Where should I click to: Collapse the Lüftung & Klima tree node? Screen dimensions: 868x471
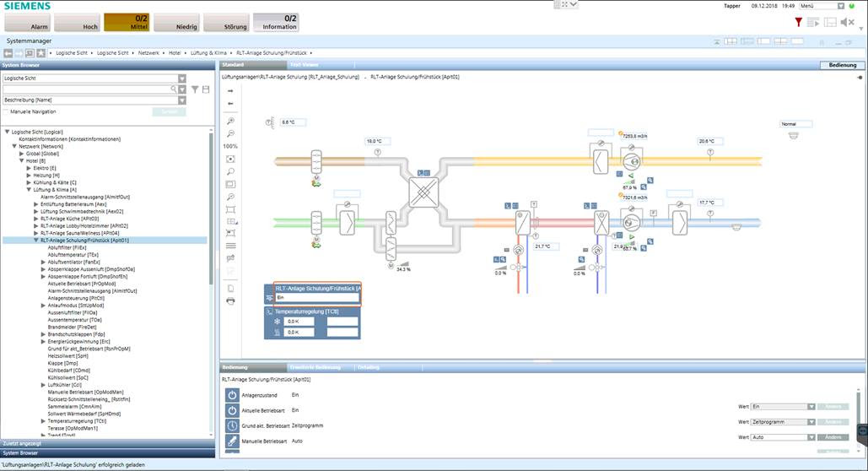point(27,190)
